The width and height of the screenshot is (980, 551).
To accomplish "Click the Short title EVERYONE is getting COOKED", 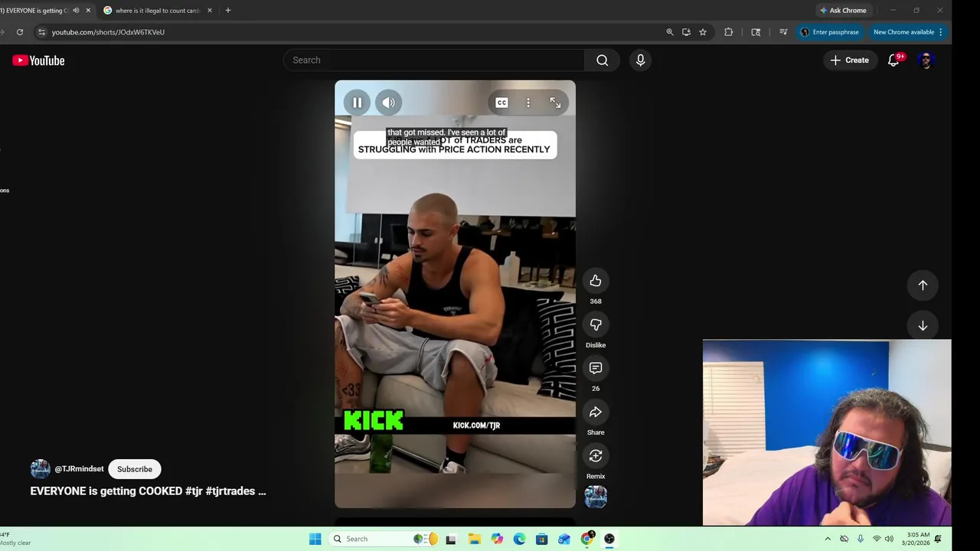I will (x=148, y=491).
